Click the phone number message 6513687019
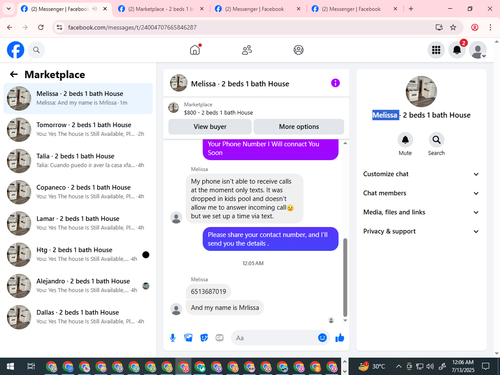500x375 pixels. tap(208, 292)
